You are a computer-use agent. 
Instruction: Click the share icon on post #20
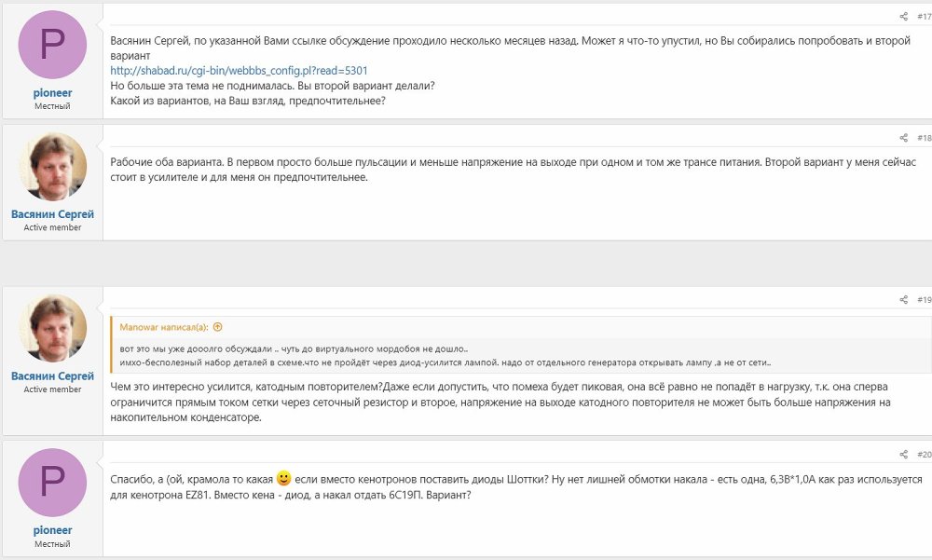tap(903, 455)
